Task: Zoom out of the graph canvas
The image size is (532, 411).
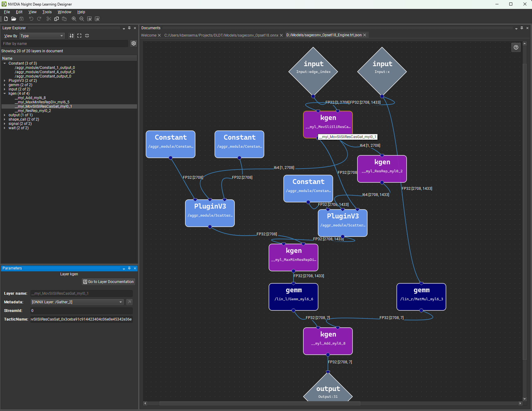Action: (81, 19)
